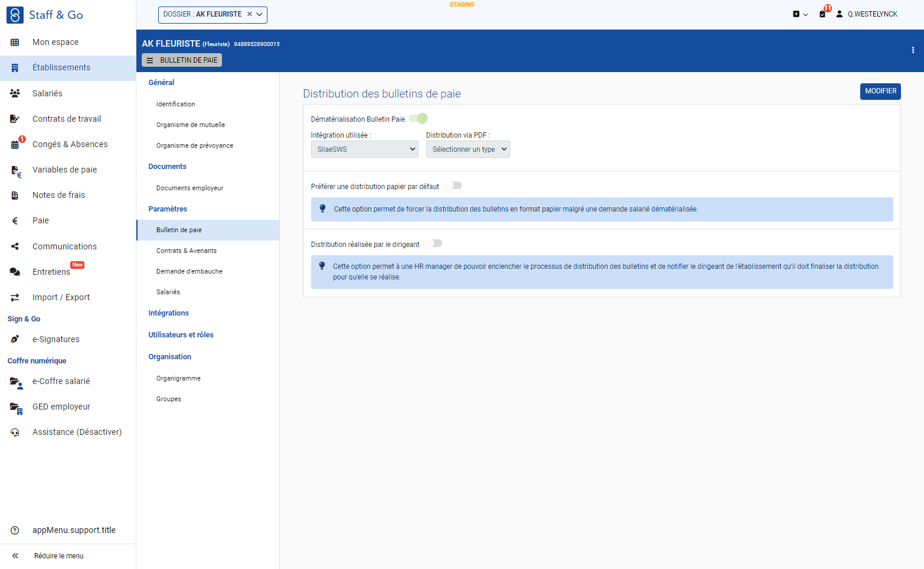The image size is (924, 569).
Task: Open Organigramme under Organisation
Action: 178,378
